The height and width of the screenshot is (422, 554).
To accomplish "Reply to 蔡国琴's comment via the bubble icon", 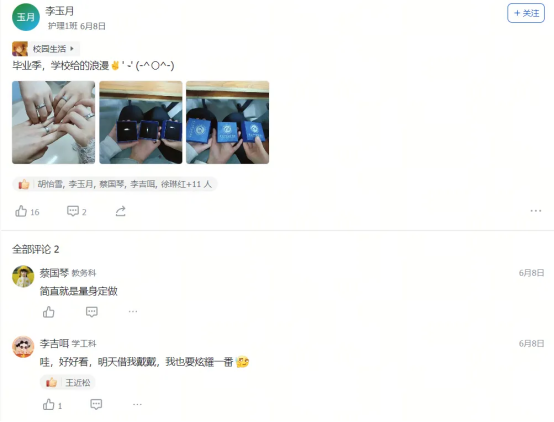I will tap(92, 312).
